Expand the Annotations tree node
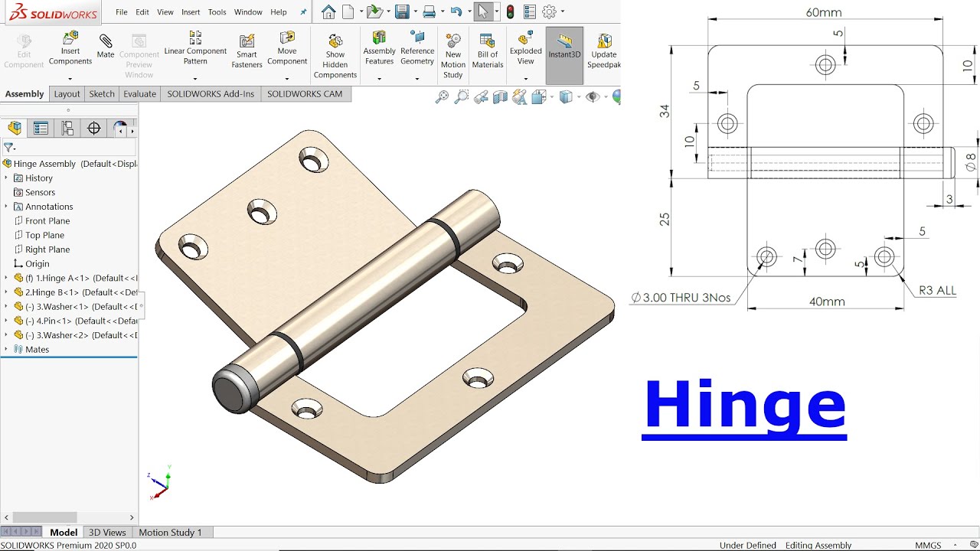This screenshot has width=980, height=551. coord(6,207)
